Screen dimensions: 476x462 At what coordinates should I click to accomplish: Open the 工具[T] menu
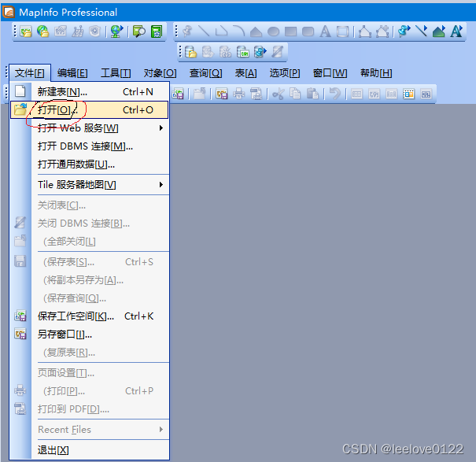(x=116, y=73)
